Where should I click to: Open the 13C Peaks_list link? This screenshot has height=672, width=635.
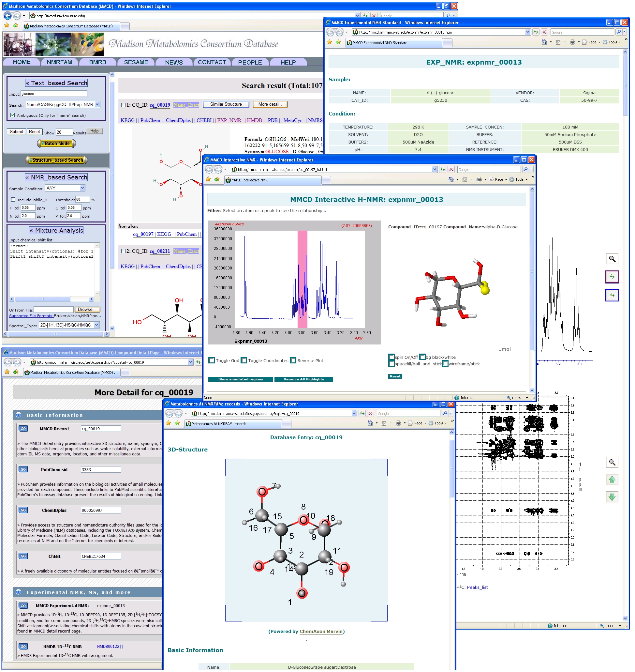pyautogui.click(x=477, y=588)
